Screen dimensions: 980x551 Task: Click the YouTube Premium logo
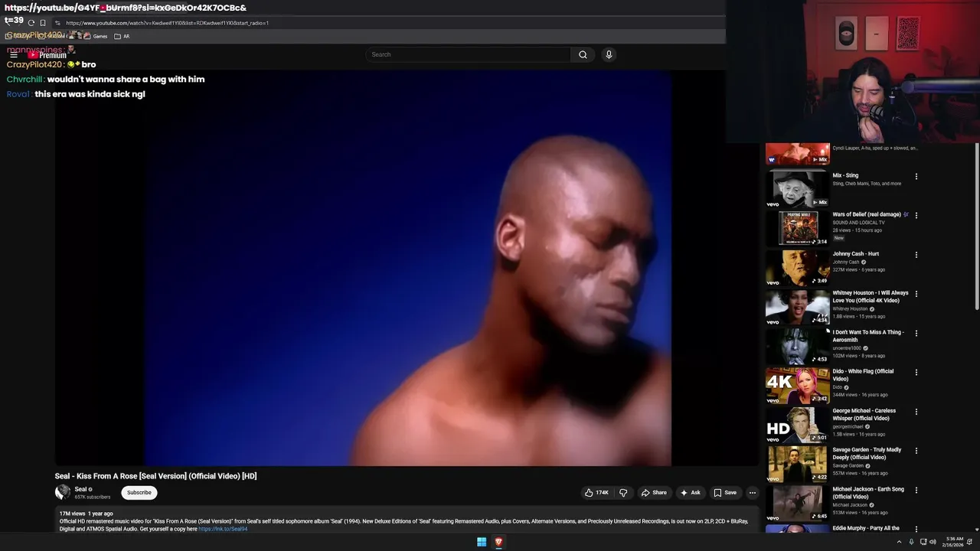click(x=47, y=55)
